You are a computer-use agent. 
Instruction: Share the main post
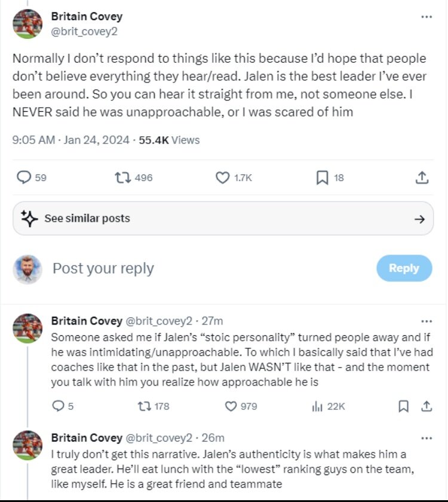click(421, 177)
